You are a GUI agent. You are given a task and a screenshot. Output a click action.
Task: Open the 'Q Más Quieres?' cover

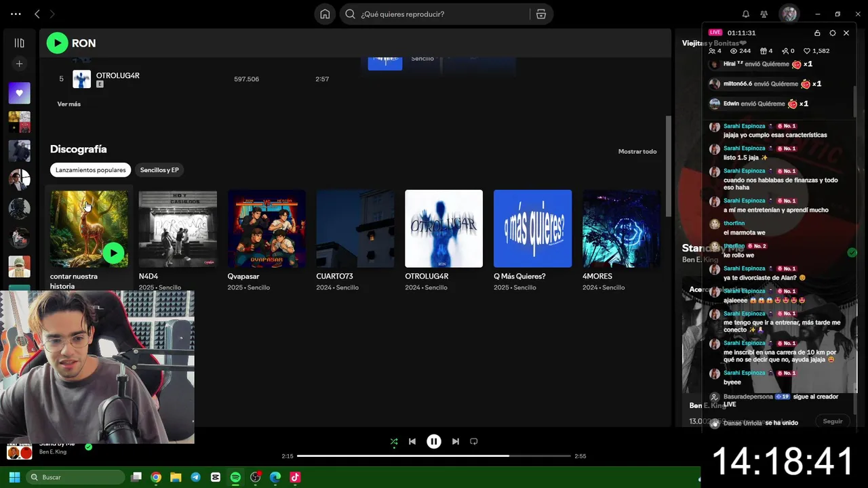[x=532, y=228]
